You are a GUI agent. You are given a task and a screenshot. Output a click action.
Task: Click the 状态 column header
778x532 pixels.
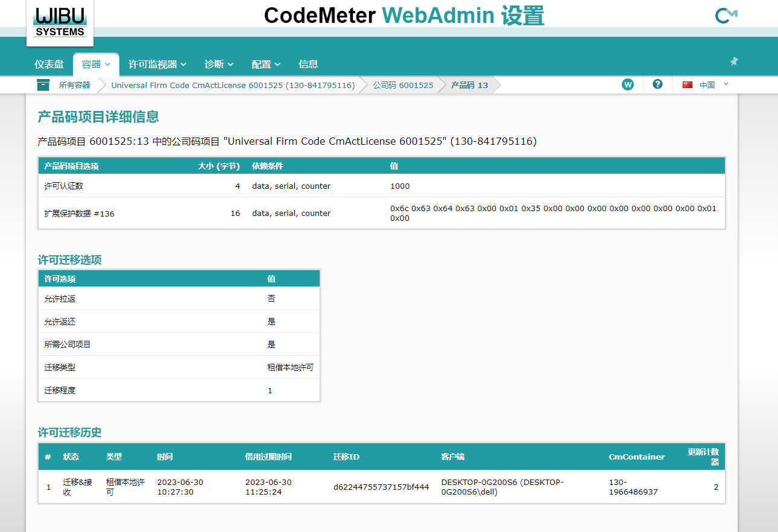pyautogui.click(x=71, y=457)
